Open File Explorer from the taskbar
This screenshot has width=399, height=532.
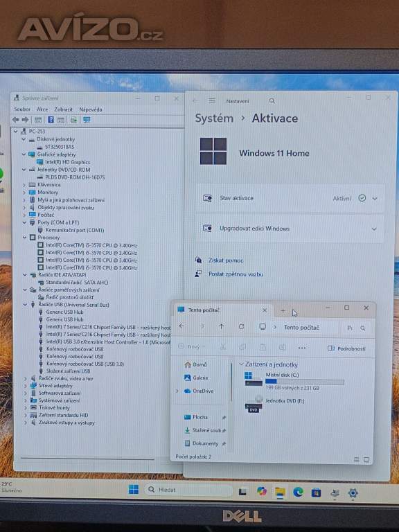pos(280,492)
